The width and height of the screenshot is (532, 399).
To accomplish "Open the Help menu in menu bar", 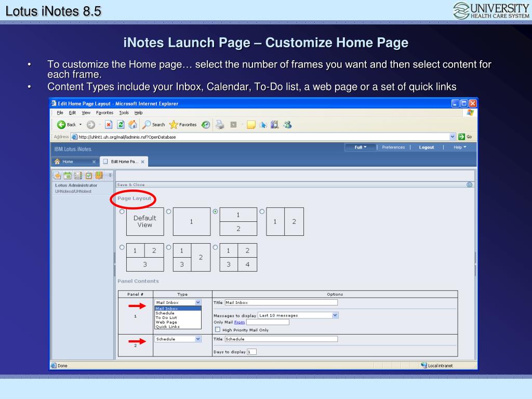I will click(x=138, y=113).
